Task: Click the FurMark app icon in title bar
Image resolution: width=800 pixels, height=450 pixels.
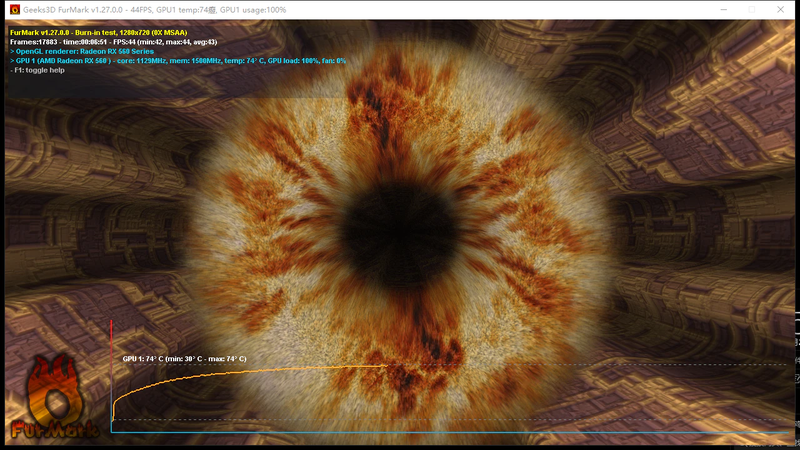Action: click(x=10, y=9)
